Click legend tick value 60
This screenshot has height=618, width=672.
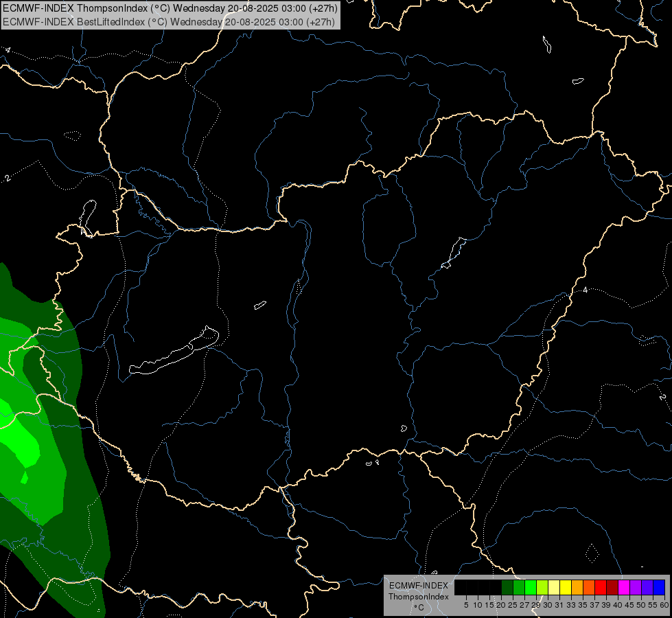pos(664,605)
